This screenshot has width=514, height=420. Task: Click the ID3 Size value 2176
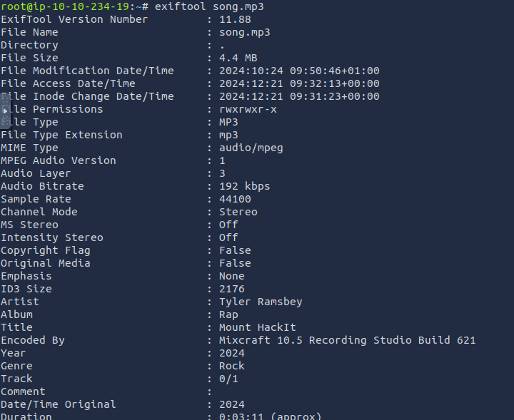point(231,289)
